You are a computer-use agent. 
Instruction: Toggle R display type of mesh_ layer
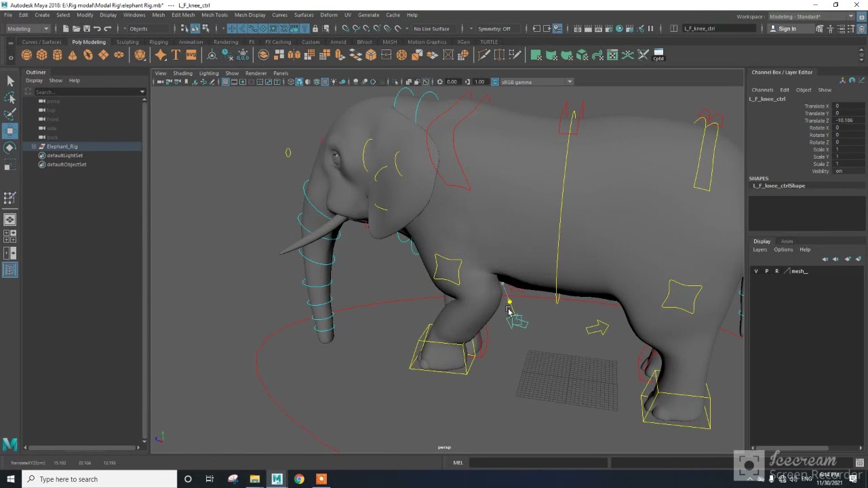(777, 271)
